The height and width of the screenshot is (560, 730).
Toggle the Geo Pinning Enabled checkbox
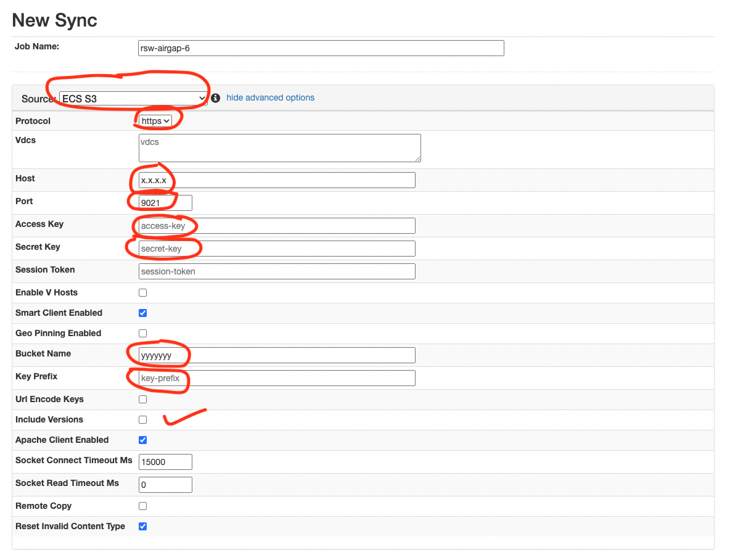pos(143,334)
